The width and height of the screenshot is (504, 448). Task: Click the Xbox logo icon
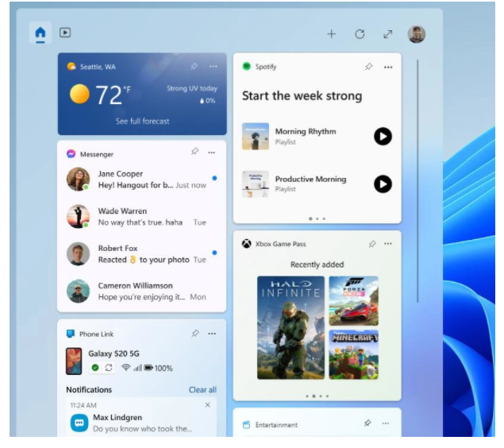pyautogui.click(x=247, y=244)
